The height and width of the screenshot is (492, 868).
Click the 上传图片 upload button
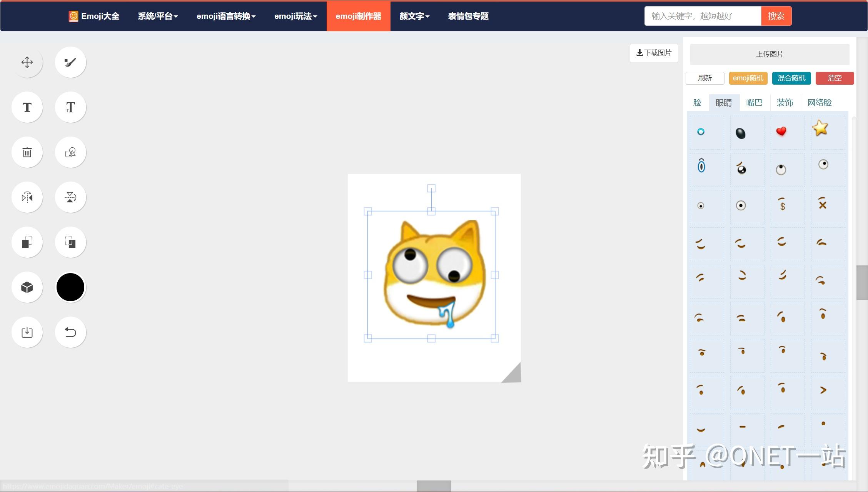pos(769,54)
